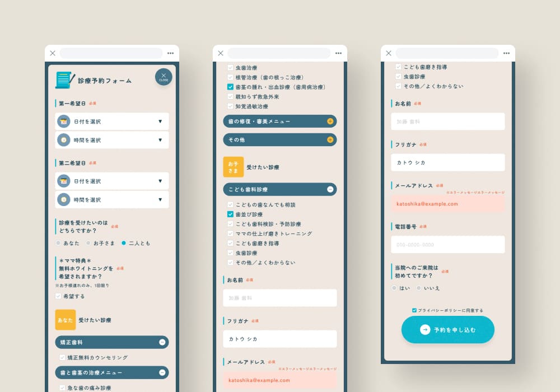
Task: Collapse the こども歯科診療 section
Action: coord(330,189)
